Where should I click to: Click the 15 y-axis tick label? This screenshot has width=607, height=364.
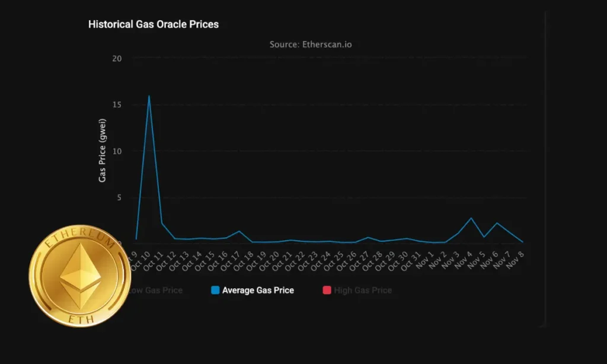tap(117, 104)
